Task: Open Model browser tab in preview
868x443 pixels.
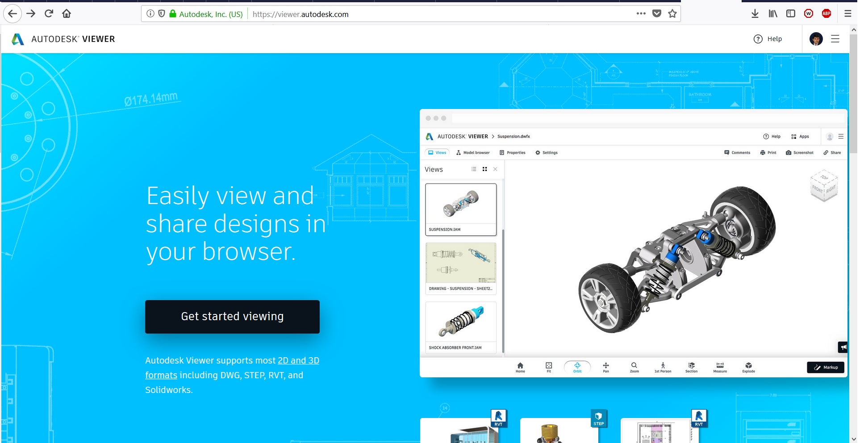Action: (473, 153)
